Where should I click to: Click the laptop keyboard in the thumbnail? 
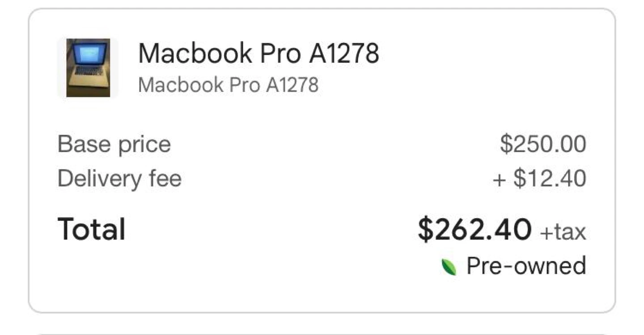[x=89, y=71]
